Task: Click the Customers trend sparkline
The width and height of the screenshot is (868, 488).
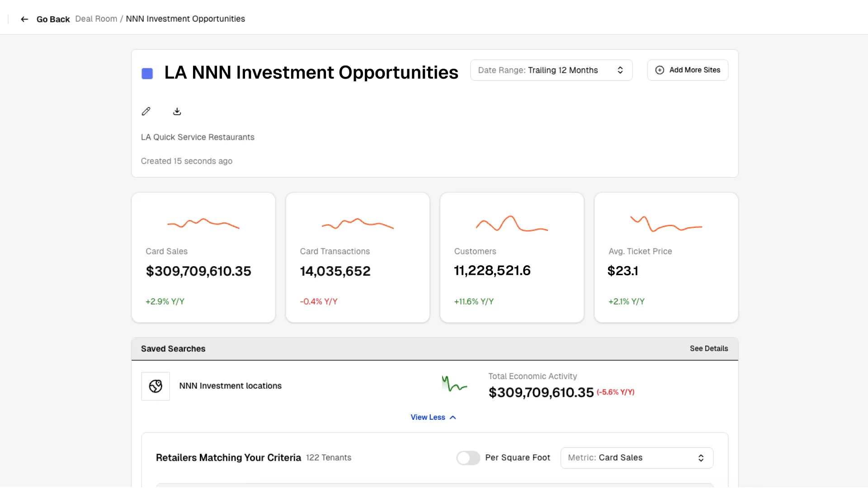Action: (511, 223)
